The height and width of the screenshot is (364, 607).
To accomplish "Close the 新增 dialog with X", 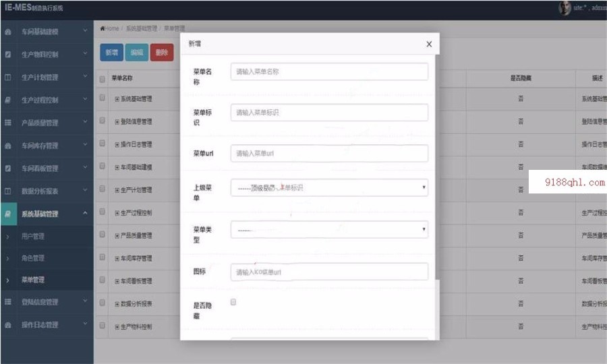I will (429, 44).
